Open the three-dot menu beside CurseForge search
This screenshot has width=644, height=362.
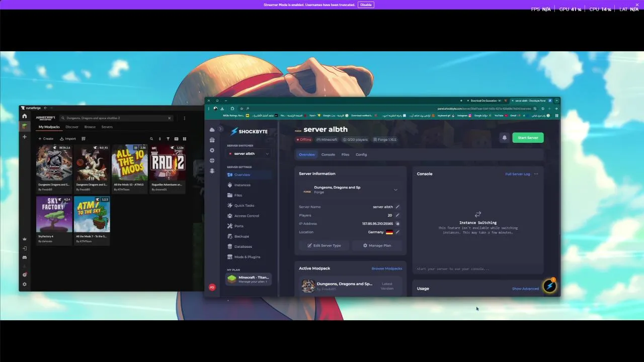click(184, 118)
